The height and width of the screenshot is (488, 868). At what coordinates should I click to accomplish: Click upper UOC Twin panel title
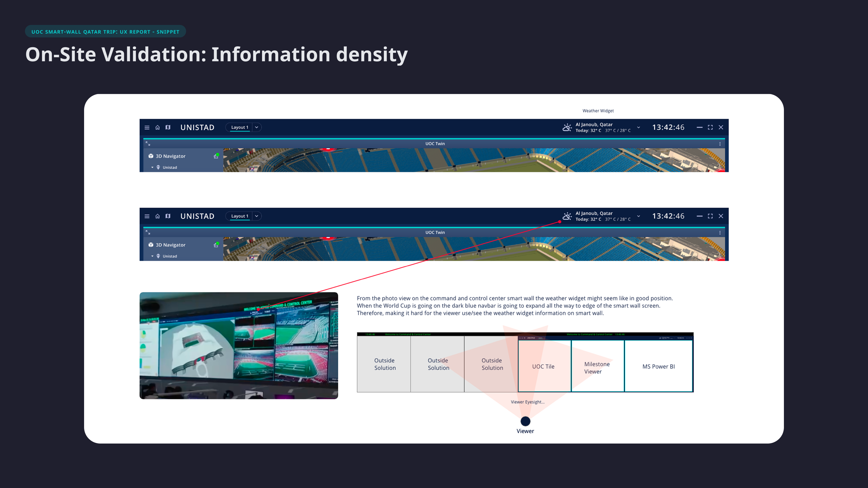pyautogui.click(x=435, y=143)
